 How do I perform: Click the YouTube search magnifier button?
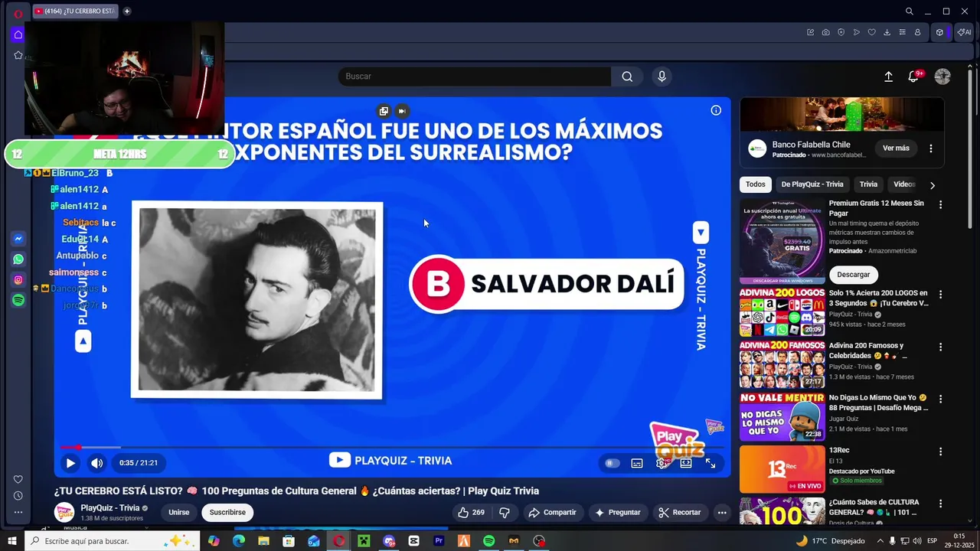(x=627, y=77)
